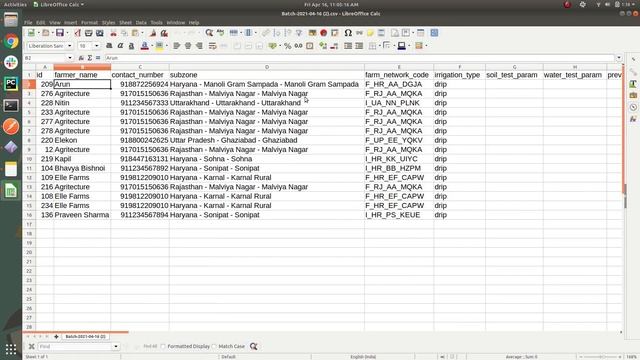Click the Find text input field
640x360 pixels.
[75, 347]
